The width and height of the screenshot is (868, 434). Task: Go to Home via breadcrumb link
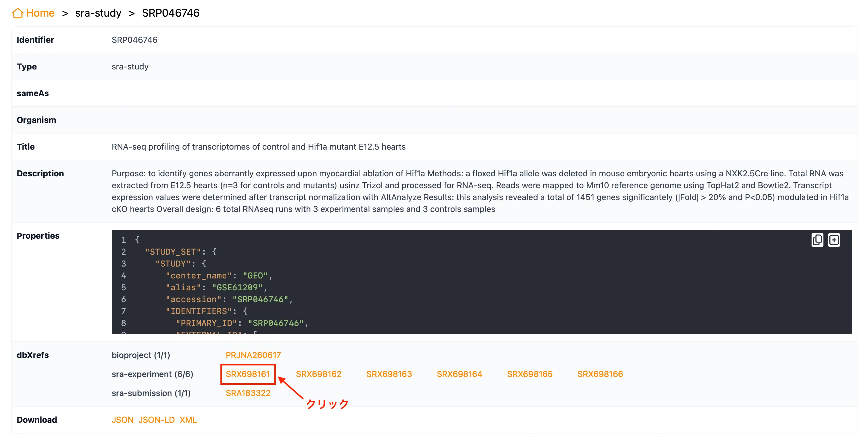pos(40,13)
